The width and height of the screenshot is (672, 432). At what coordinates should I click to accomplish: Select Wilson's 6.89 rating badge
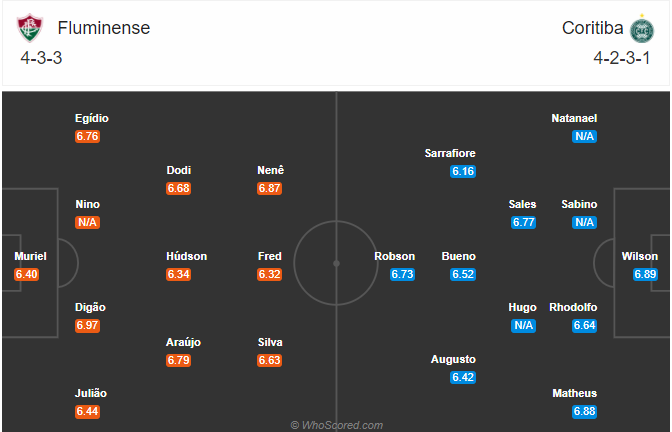[x=645, y=274]
